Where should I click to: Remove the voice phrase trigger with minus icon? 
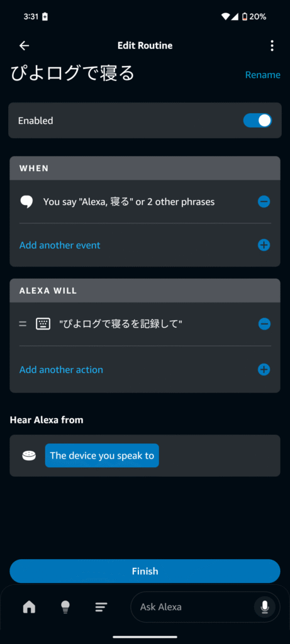point(264,202)
